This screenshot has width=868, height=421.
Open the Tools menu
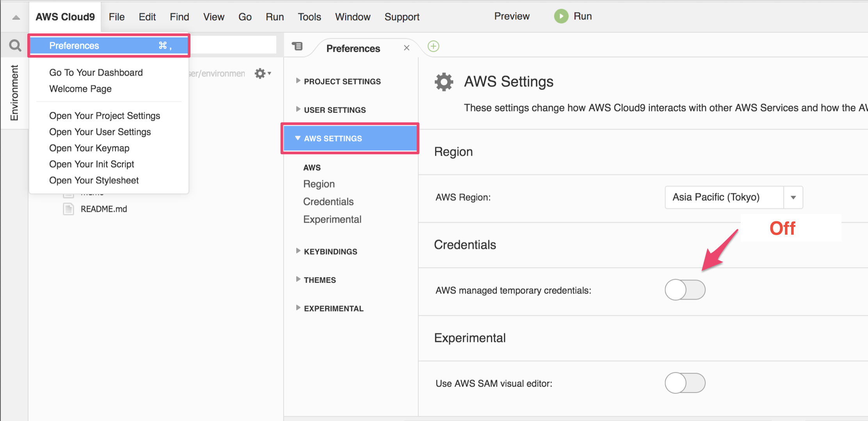[309, 17]
